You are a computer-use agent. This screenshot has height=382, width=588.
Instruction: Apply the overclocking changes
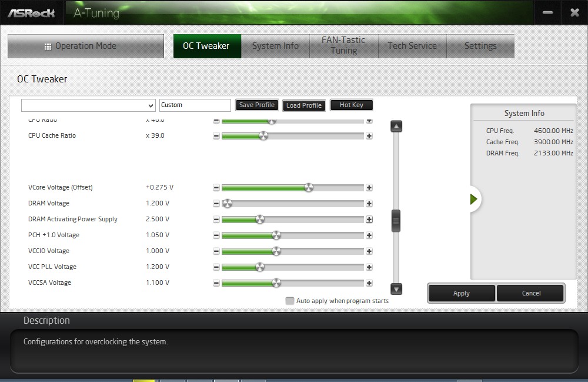click(461, 293)
